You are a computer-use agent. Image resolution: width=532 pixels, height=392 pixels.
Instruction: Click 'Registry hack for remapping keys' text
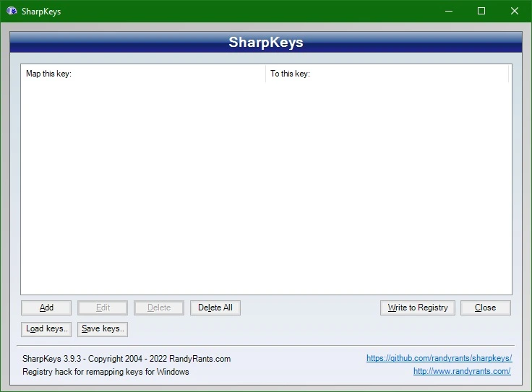[106, 372]
